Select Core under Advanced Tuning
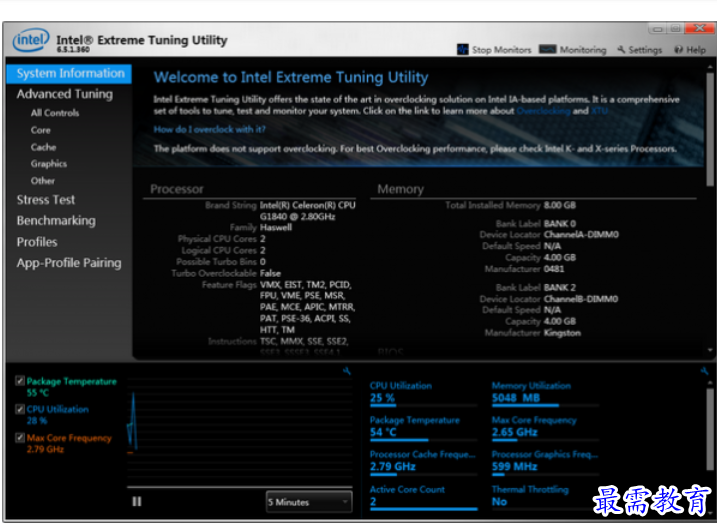Screen dimensions: 717x532 tap(41, 130)
